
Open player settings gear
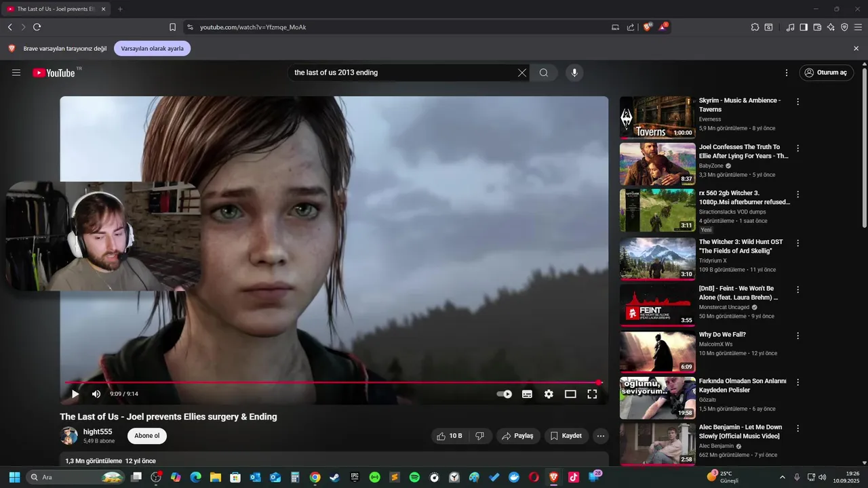549,394
